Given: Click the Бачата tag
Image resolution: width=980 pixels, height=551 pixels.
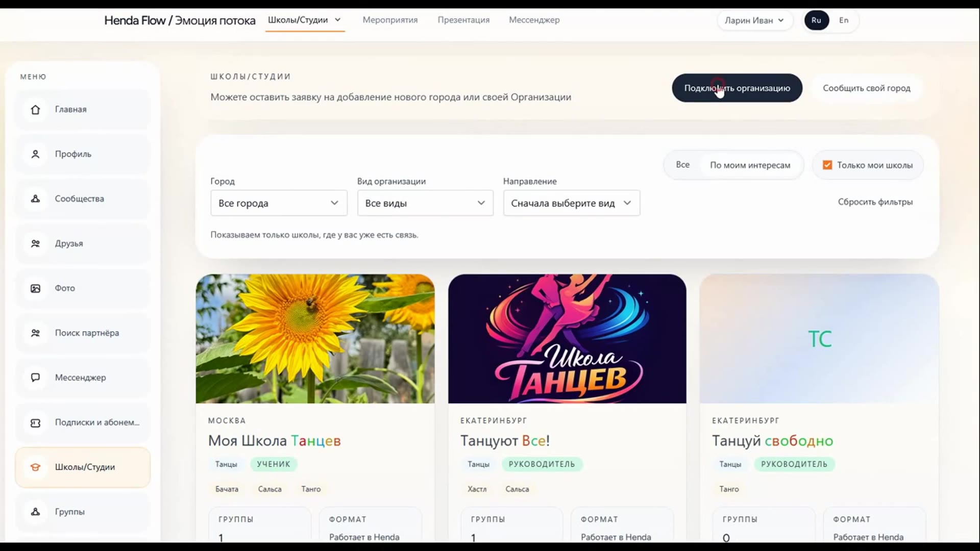Looking at the screenshot, I should coord(227,489).
